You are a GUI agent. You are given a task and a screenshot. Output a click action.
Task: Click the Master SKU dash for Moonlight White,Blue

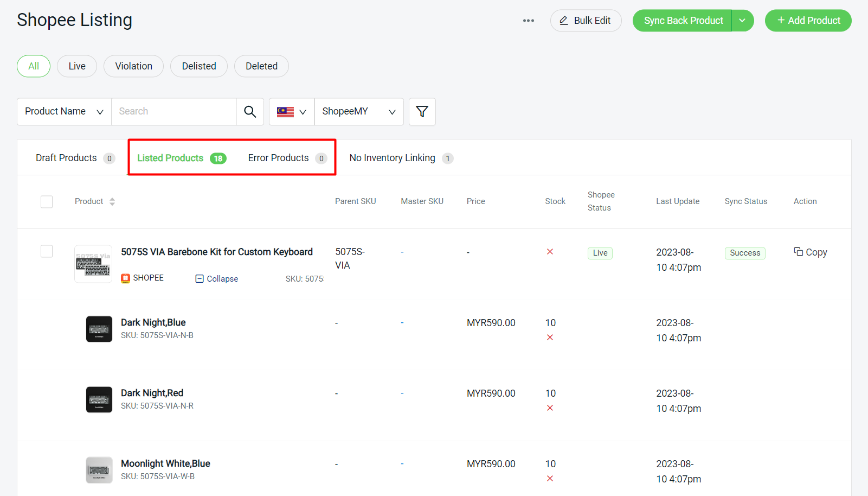coord(402,463)
